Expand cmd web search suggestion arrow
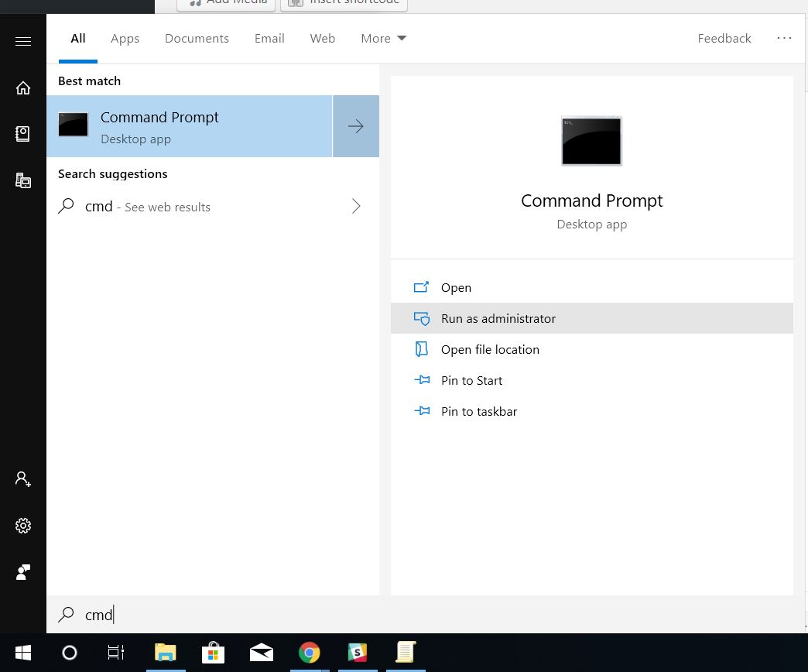The image size is (808, 672). 355,206
